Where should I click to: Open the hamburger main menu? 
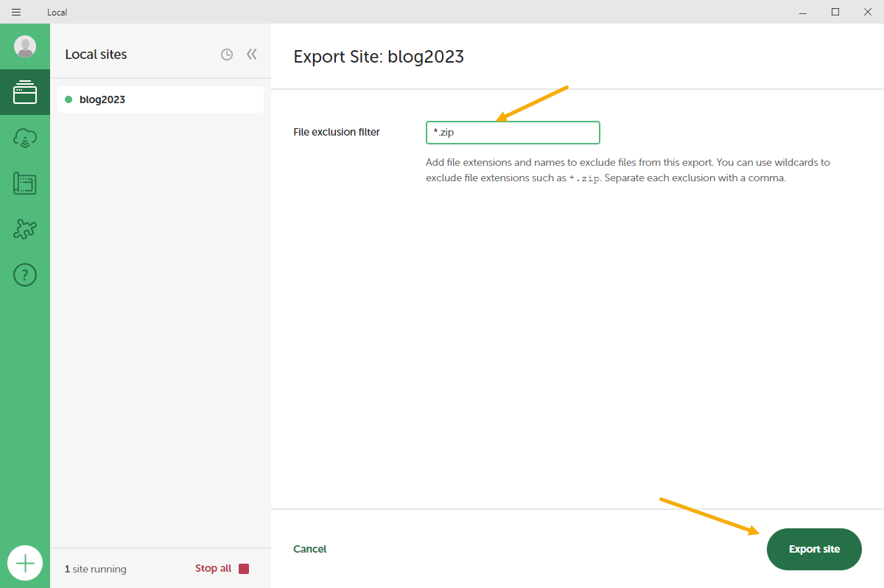(16, 12)
